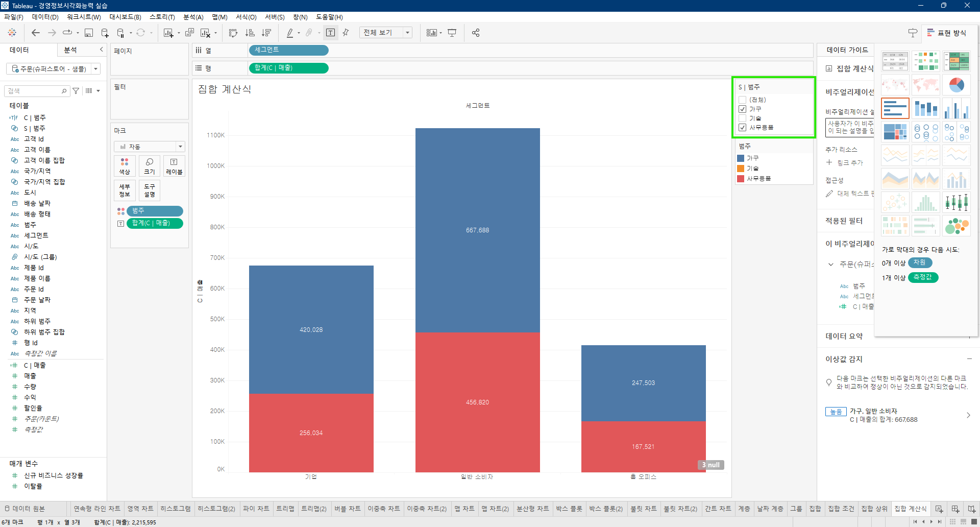Expand the 높음 outlier detail chevron
This screenshot has width=980, height=527.
[x=968, y=415]
